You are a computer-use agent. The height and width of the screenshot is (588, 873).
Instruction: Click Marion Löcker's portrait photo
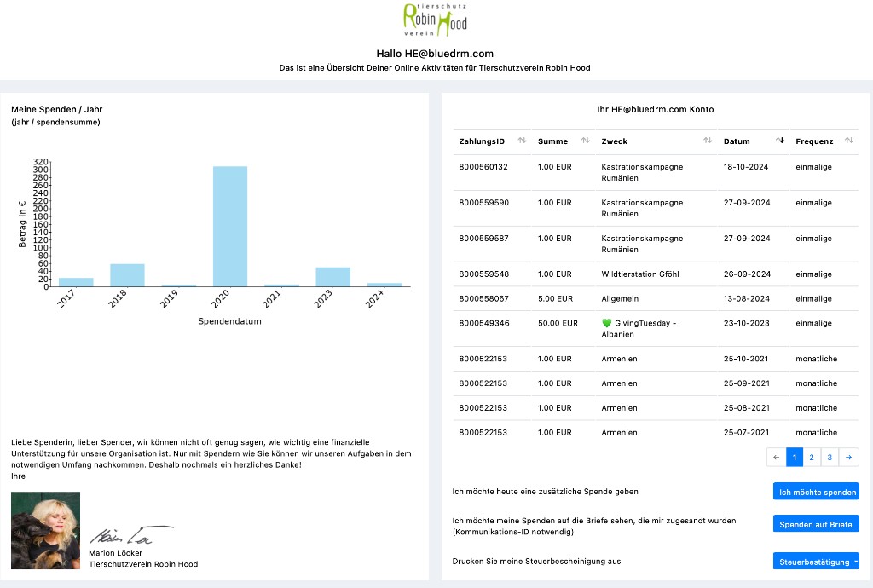[46, 530]
